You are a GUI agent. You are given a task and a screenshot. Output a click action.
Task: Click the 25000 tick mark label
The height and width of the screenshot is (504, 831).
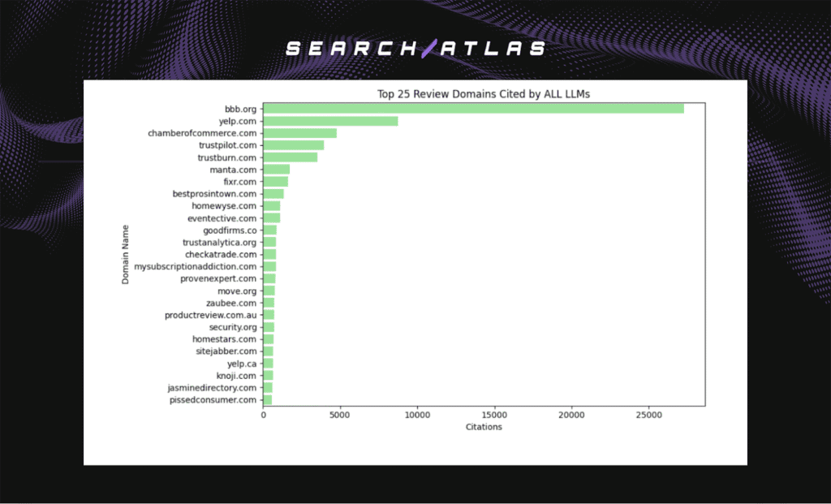648,414
